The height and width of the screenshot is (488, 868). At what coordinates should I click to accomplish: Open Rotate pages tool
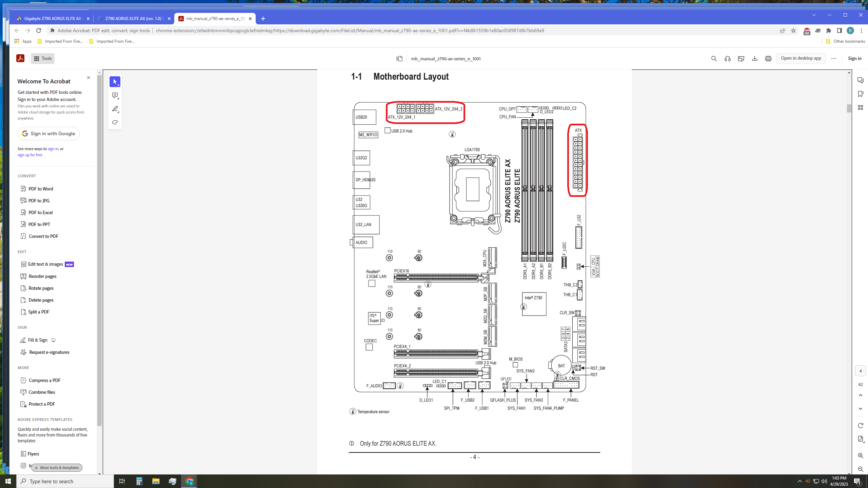tap(37, 288)
